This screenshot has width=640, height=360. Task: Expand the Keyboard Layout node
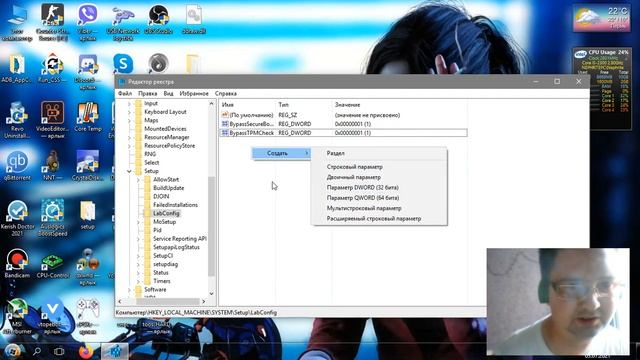[x=129, y=112]
